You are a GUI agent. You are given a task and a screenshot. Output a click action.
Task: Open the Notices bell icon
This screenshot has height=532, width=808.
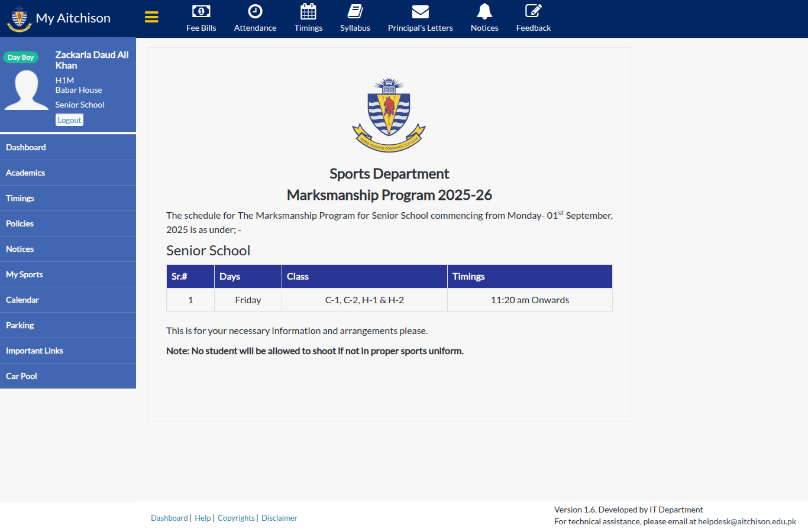point(484,11)
